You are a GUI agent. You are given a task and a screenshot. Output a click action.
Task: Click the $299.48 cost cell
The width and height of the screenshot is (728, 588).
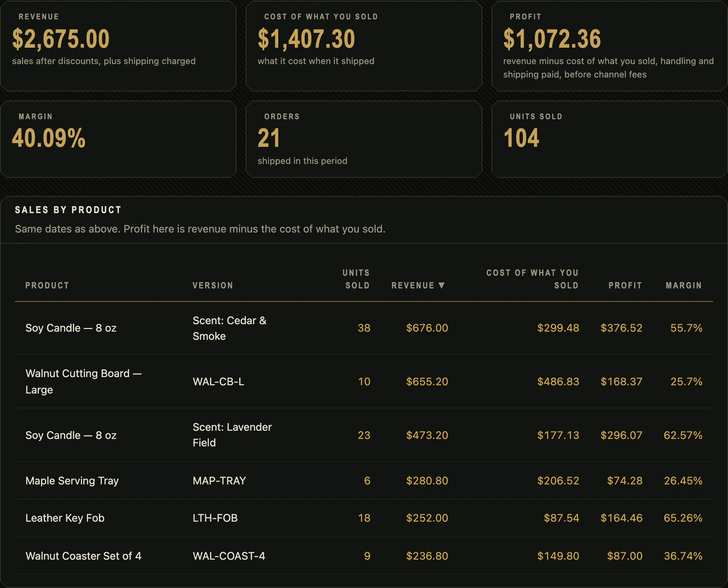[558, 328]
